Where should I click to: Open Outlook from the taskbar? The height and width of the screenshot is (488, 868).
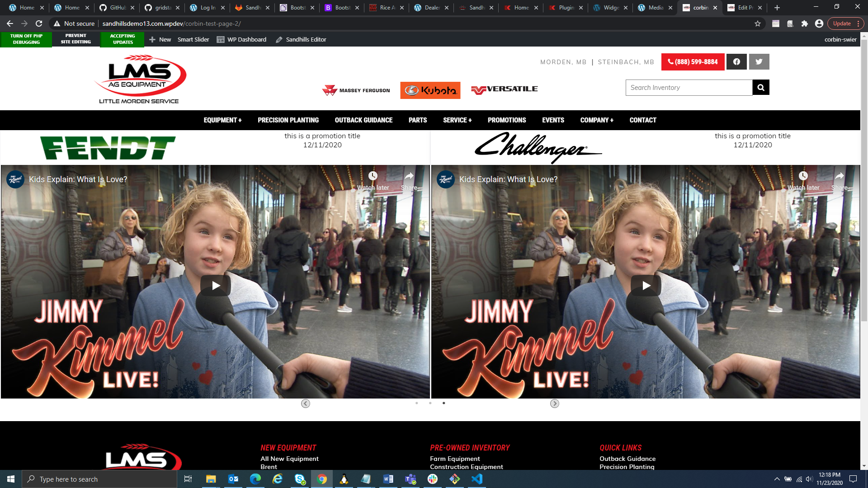coord(233,479)
